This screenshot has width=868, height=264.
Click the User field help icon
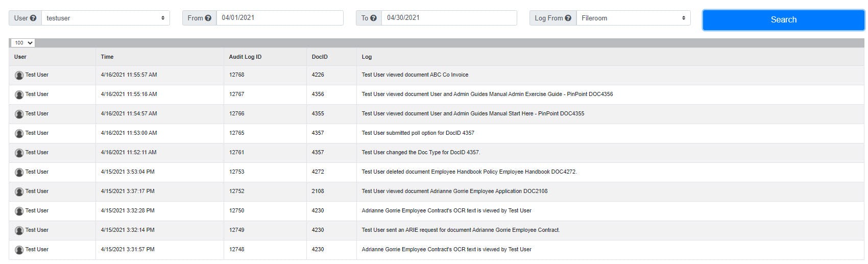(x=33, y=18)
